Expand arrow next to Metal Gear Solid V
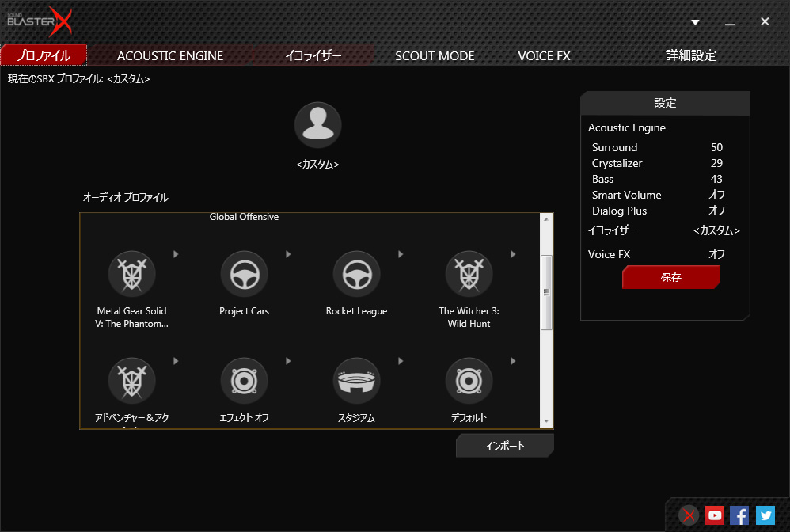The height and width of the screenshot is (532, 790). [x=176, y=254]
